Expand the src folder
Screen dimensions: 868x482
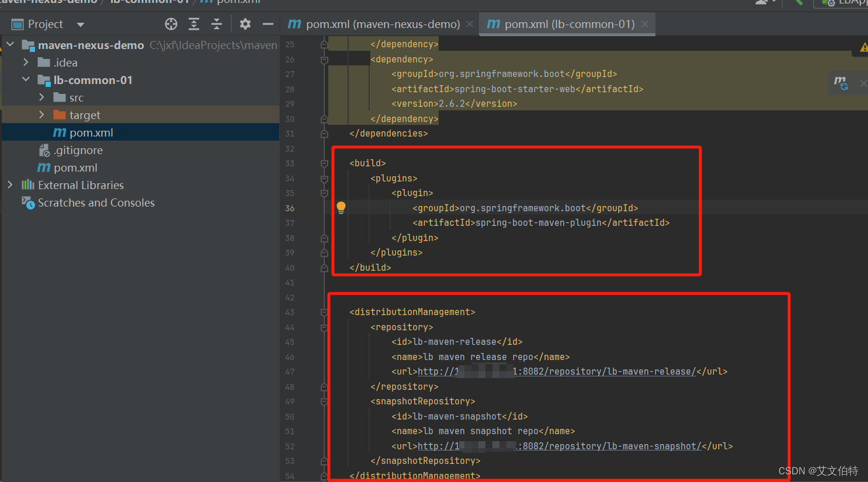pos(41,97)
